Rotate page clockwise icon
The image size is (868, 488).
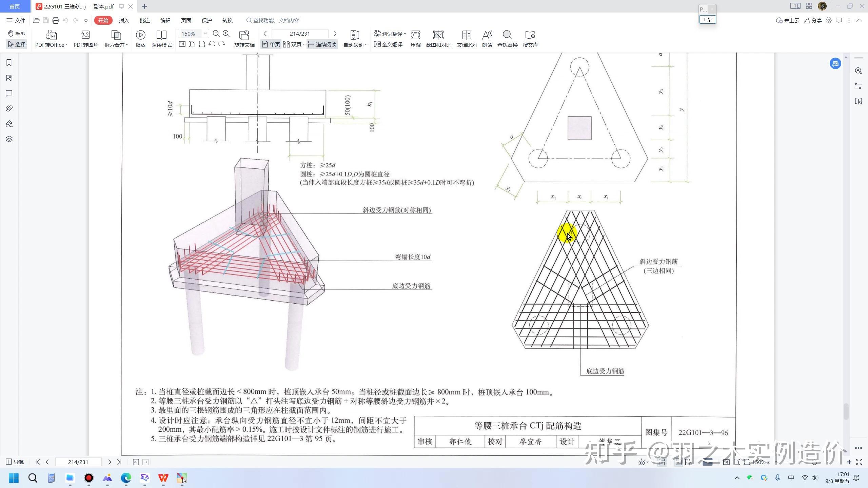[x=222, y=44]
